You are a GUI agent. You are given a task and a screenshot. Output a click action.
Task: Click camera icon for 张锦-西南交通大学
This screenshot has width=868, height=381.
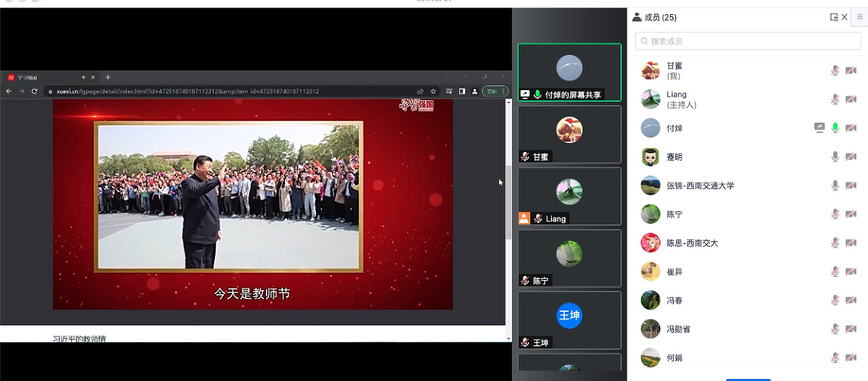pos(851,186)
